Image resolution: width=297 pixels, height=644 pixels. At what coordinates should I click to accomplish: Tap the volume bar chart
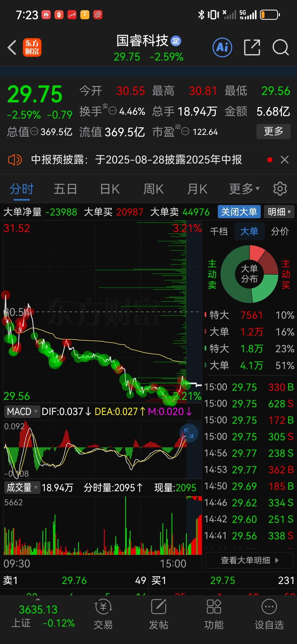102,525
